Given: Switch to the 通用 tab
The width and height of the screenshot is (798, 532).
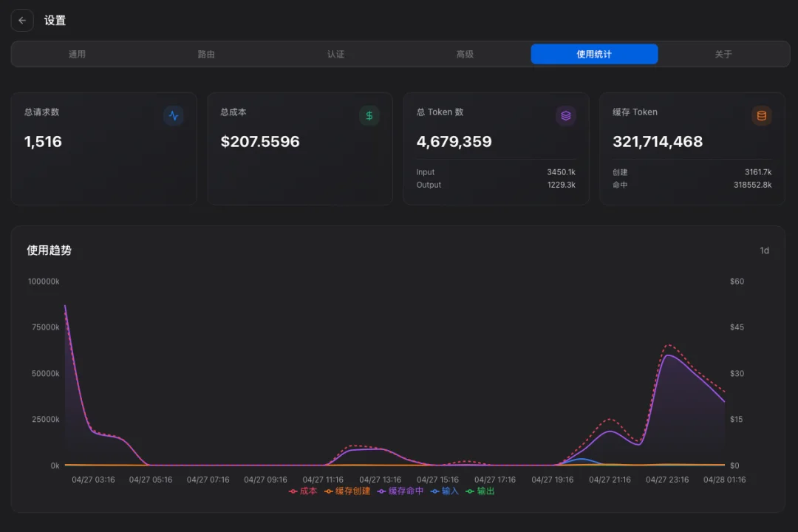Looking at the screenshot, I should [x=77, y=53].
